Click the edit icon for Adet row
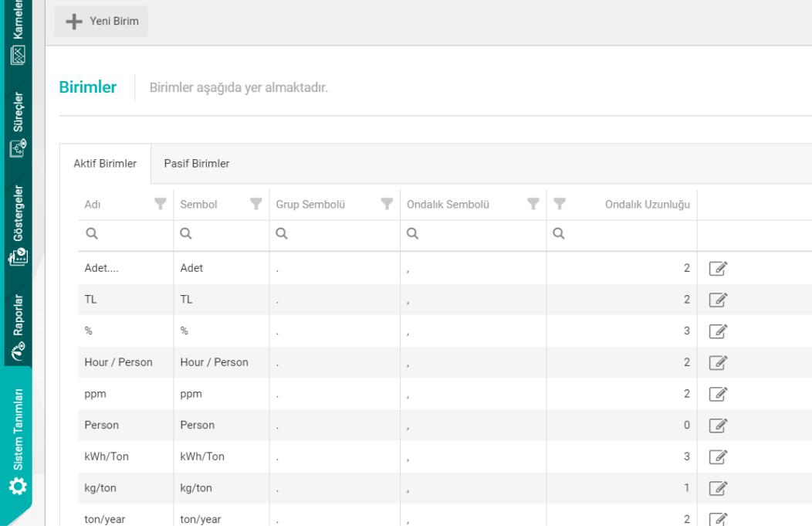 (717, 269)
